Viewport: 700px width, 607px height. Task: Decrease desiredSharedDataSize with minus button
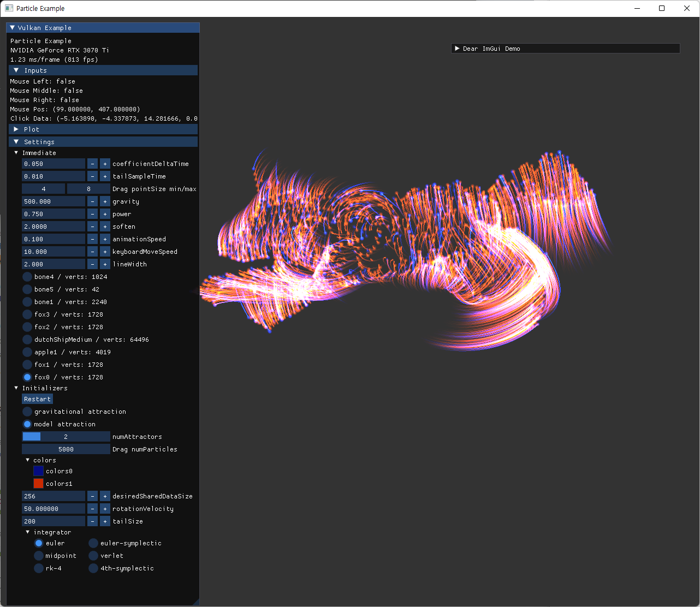(x=92, y=496)
